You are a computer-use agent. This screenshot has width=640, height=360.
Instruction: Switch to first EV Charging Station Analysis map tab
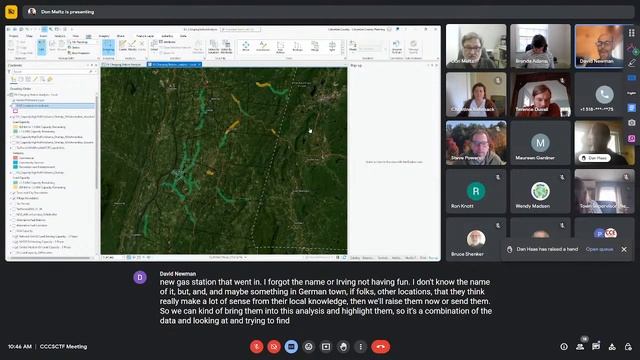(122, 64)
